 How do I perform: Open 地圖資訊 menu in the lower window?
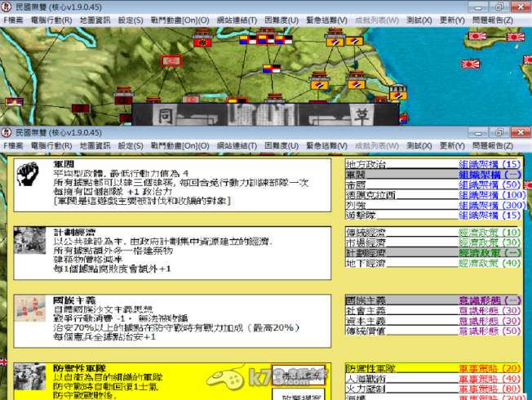tap(95, 146)
